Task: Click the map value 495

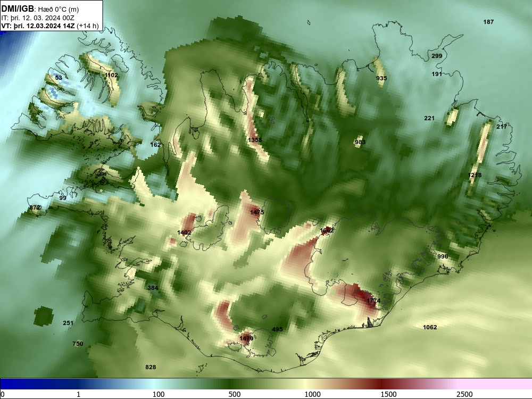Action: coord(277,329)
